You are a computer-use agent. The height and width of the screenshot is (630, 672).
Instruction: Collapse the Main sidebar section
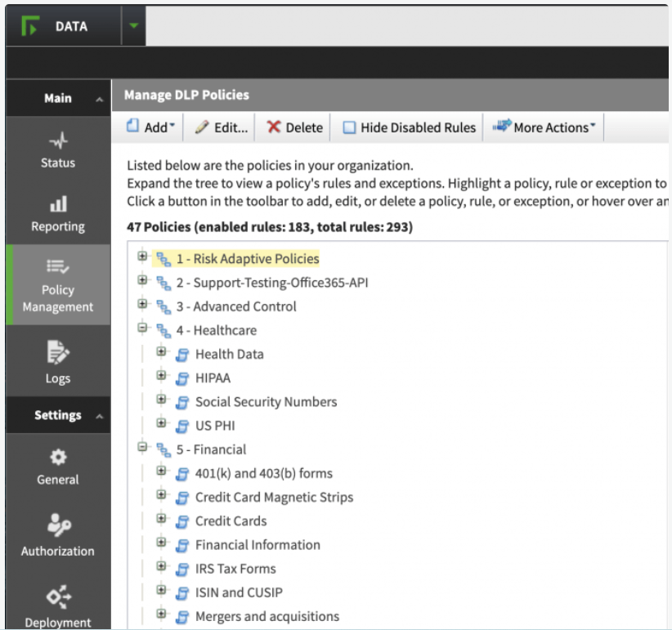(99, 99)
